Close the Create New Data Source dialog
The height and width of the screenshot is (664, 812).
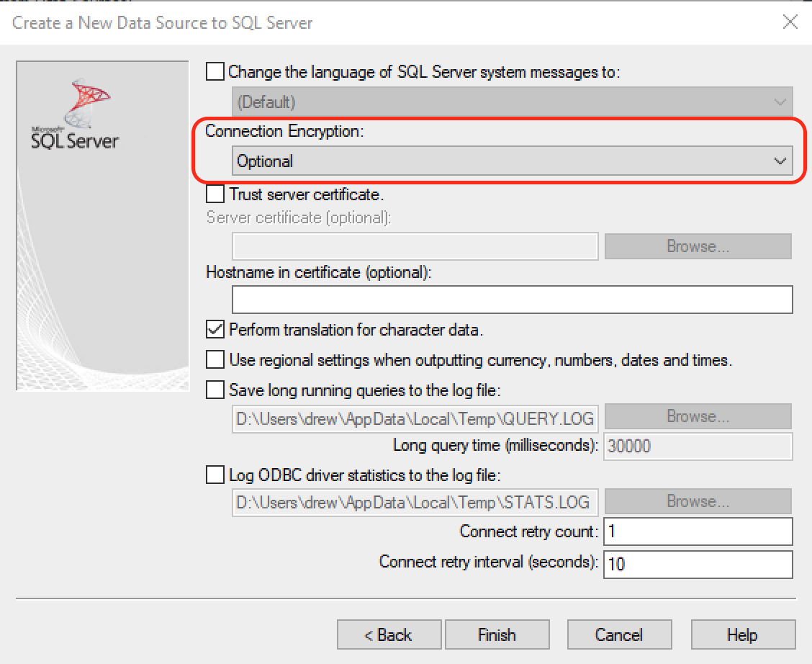[x=790, y=22]
